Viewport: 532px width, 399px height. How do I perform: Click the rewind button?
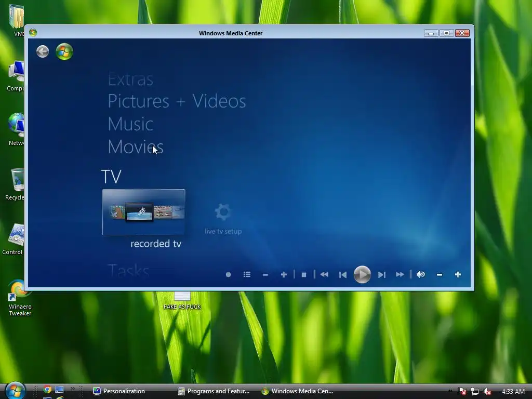[324, 274]
